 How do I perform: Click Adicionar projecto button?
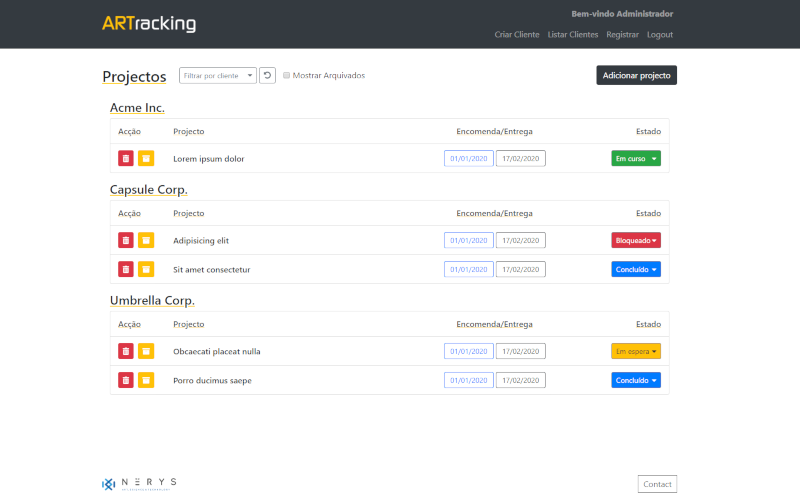click(x=636, y=76)
